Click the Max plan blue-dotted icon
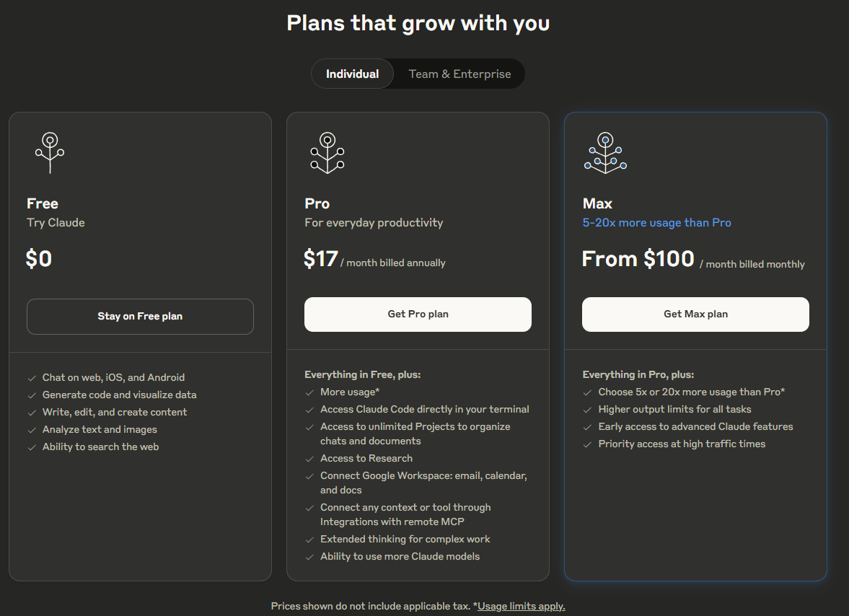849x616 pixels. click(605, 152)
